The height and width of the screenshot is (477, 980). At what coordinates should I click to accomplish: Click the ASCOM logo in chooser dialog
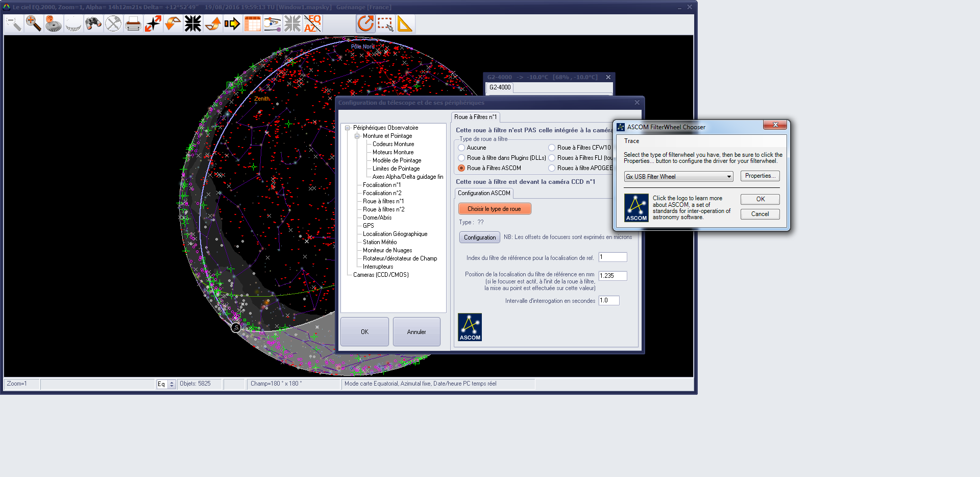point(636,208)
